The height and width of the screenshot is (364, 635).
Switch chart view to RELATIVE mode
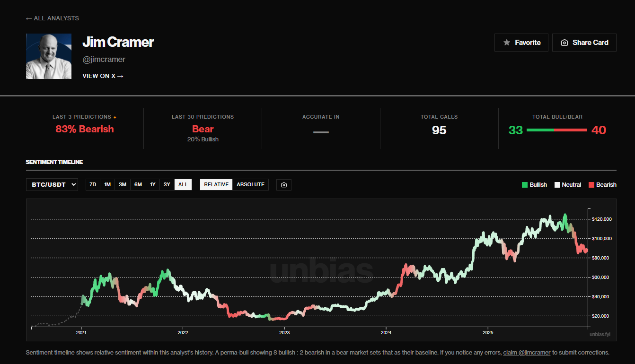216,184
